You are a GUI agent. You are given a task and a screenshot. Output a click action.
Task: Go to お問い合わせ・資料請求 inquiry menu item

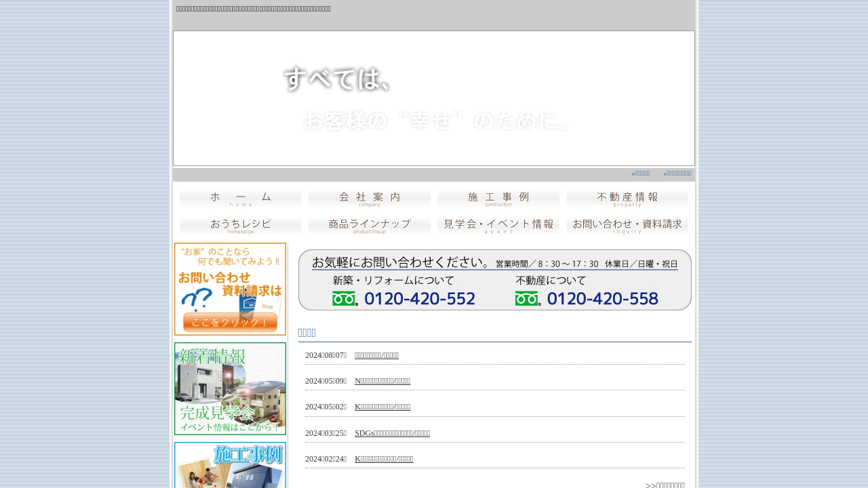pyautogui.click(x=627, y=226)
